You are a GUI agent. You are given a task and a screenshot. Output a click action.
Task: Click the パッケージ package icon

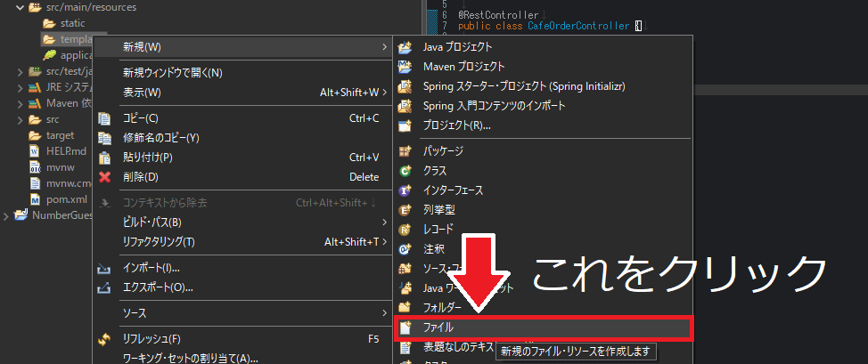[x=405, y=150]
